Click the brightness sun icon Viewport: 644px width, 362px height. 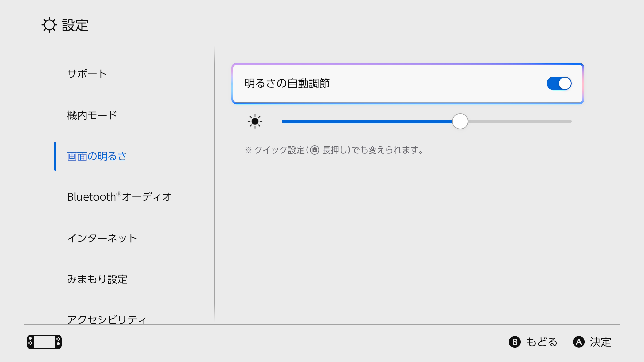255,121
